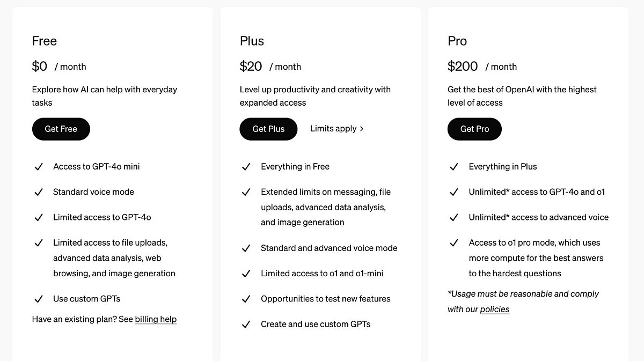
Task: Click the Get Free button
Action: click(x=61, y=129)
